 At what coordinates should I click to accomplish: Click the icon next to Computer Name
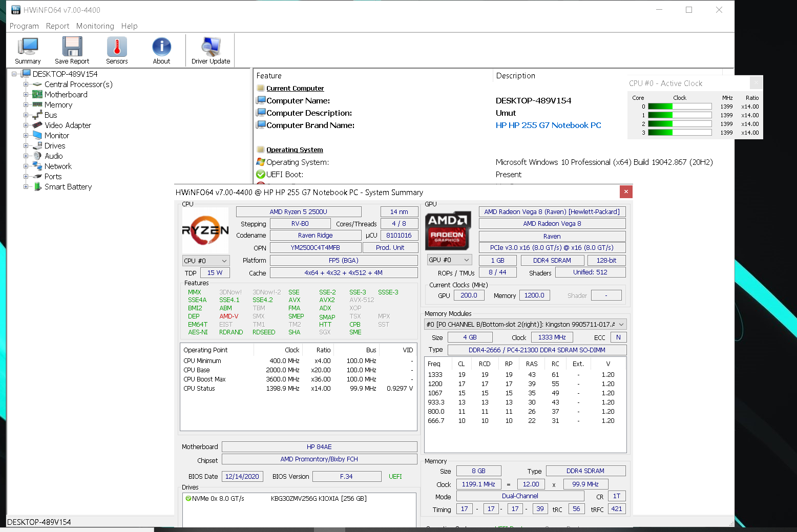point(261,100)
